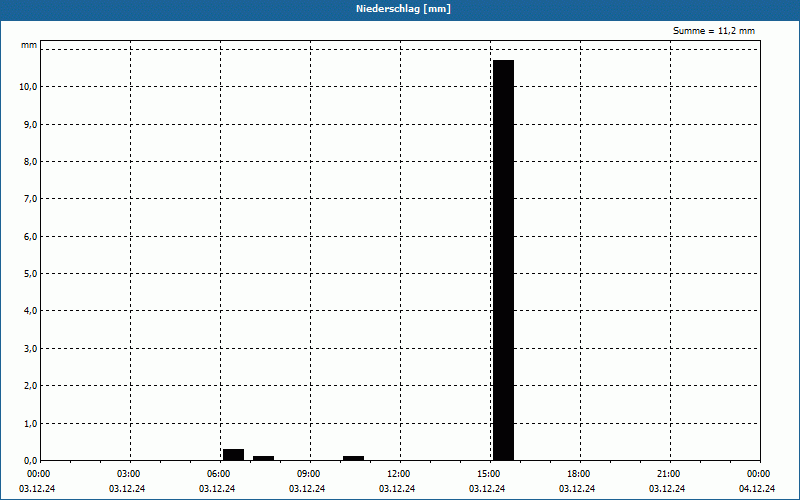The image size is (800, 500).
Task: Click the 0,0 y-axis value
Action: pyautogui.click(x=31, y=461)
